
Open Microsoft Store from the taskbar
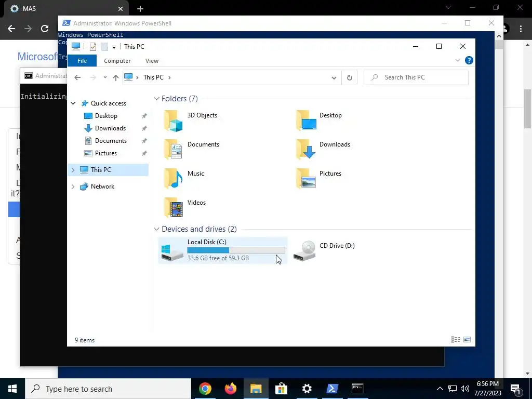click(281, 389)
